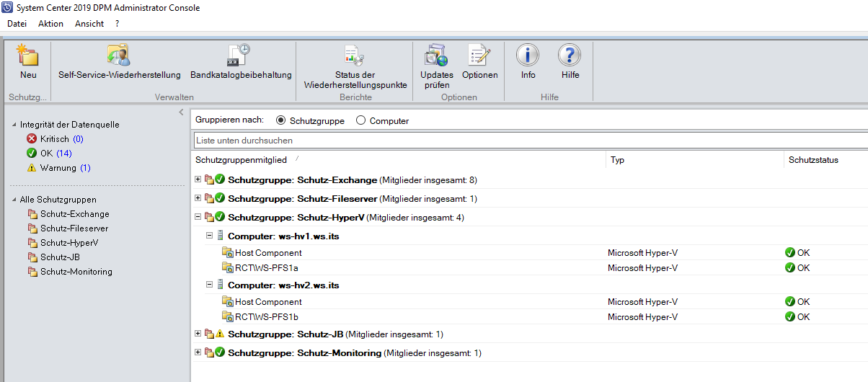Click Host Component icon under ws-hv2
Screen dimensions: 868x382
[228, 301]
